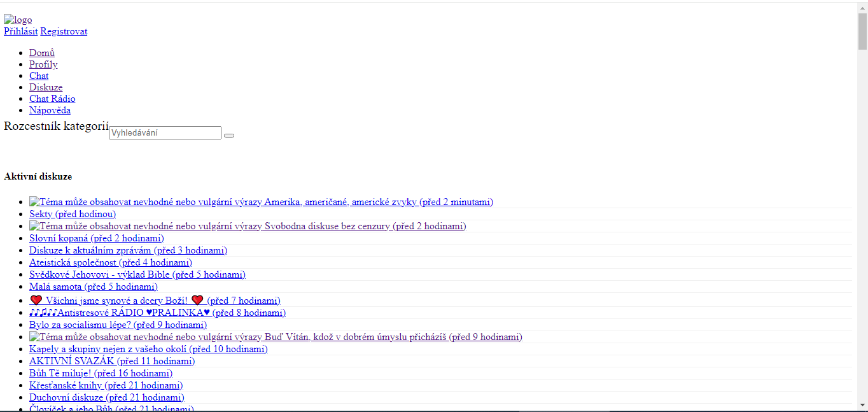The width and height of the screenshot is (868, 412).
Task: Open AKTIVNÍ SVAZÁK discussion
Action: point(112,361)
